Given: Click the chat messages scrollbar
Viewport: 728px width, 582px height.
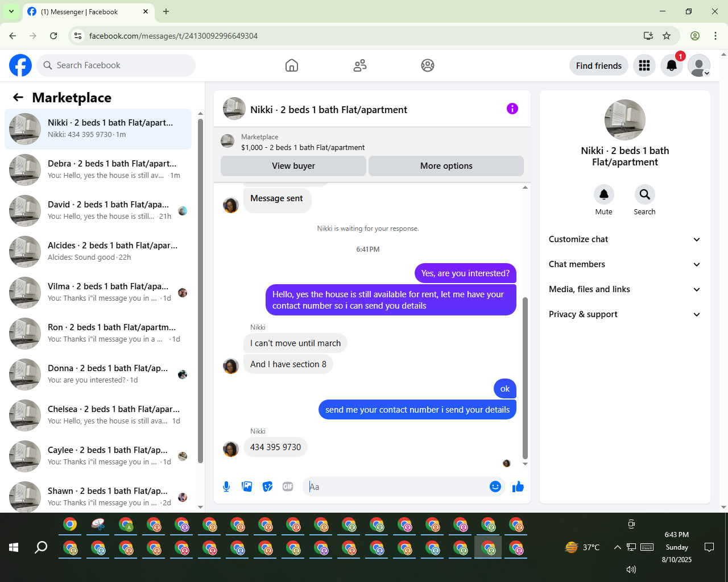Looking at the screenshot, I should point(525,378).
